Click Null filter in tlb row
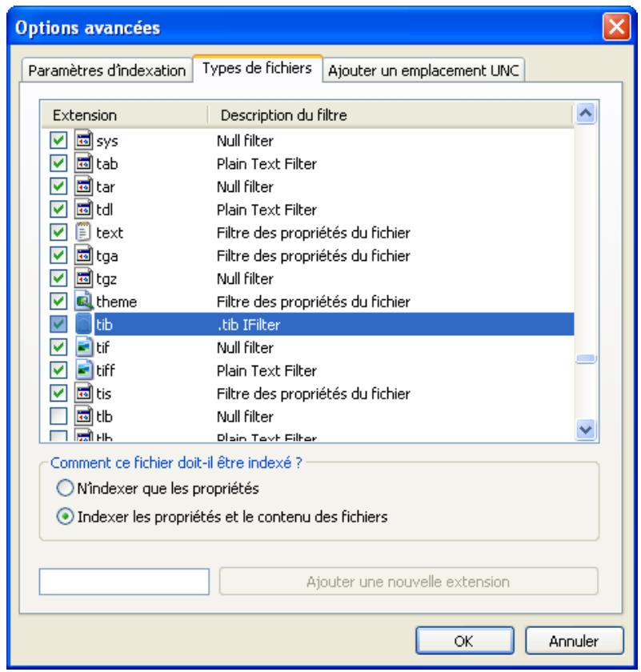 pyautogui.click(x=245, y=417)
